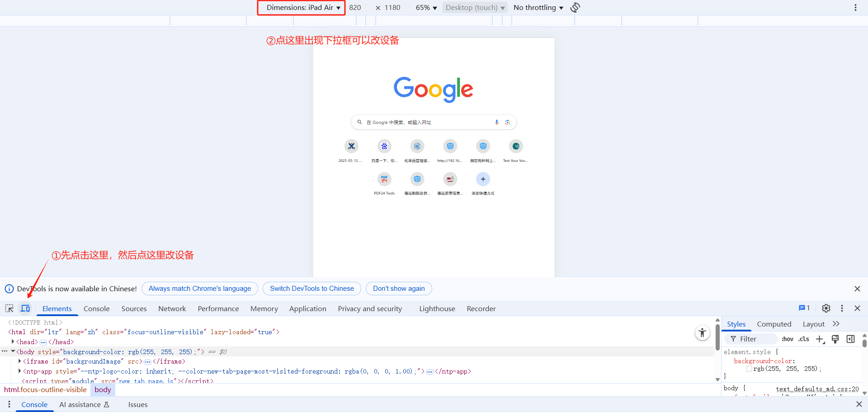This screenshot has height=412, width=868.
Task: Click the inspect element picker icon
Action: tap(9, 308)
